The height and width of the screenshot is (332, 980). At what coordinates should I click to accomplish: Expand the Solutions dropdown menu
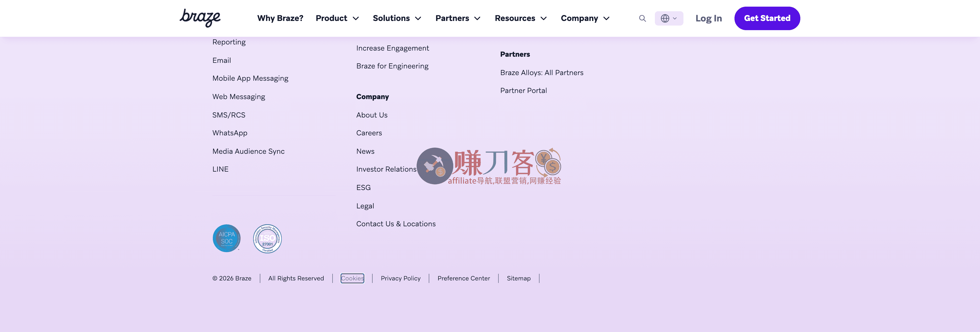(397, 18)
